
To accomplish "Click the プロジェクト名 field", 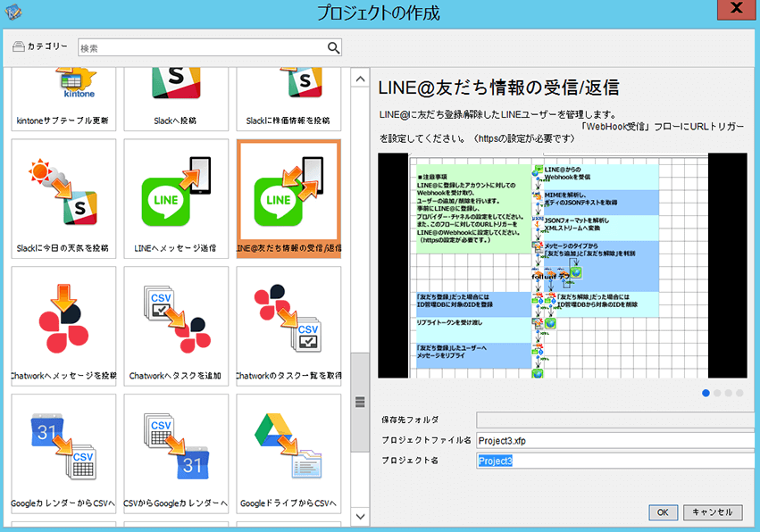I will (615, 461).
